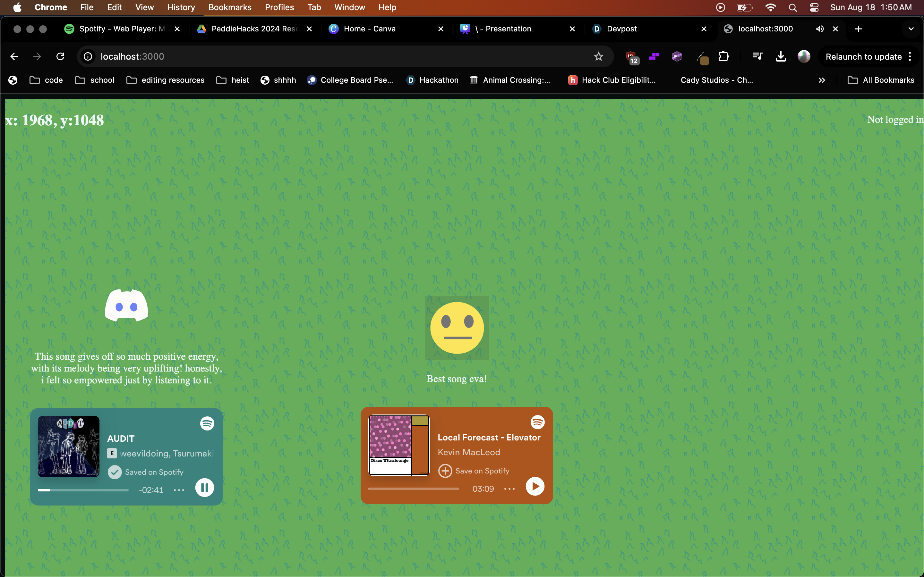Click the Relaunch to update button
924x577 pixels.
(x=863, y=56)
